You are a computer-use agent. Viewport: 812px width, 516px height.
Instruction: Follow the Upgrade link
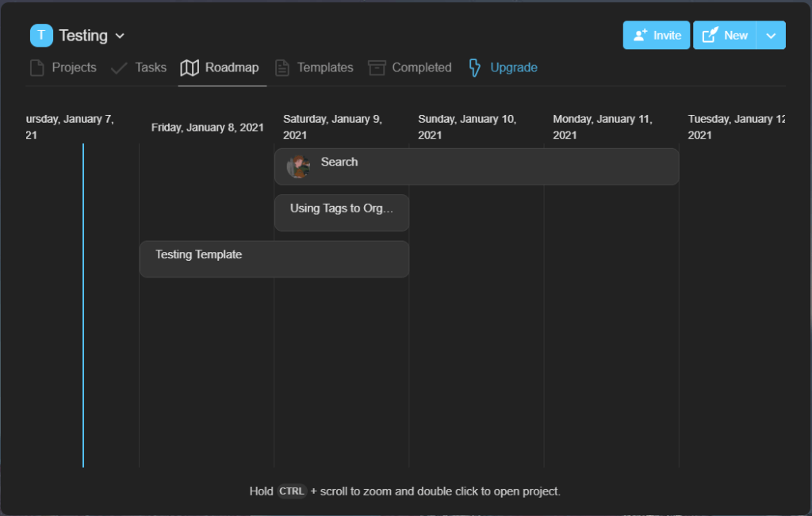(x=513, y=68)
